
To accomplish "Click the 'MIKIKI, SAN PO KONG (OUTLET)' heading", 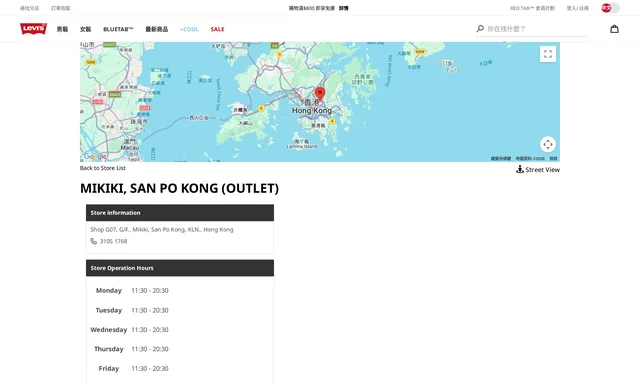I will click(x=180, y=188).
